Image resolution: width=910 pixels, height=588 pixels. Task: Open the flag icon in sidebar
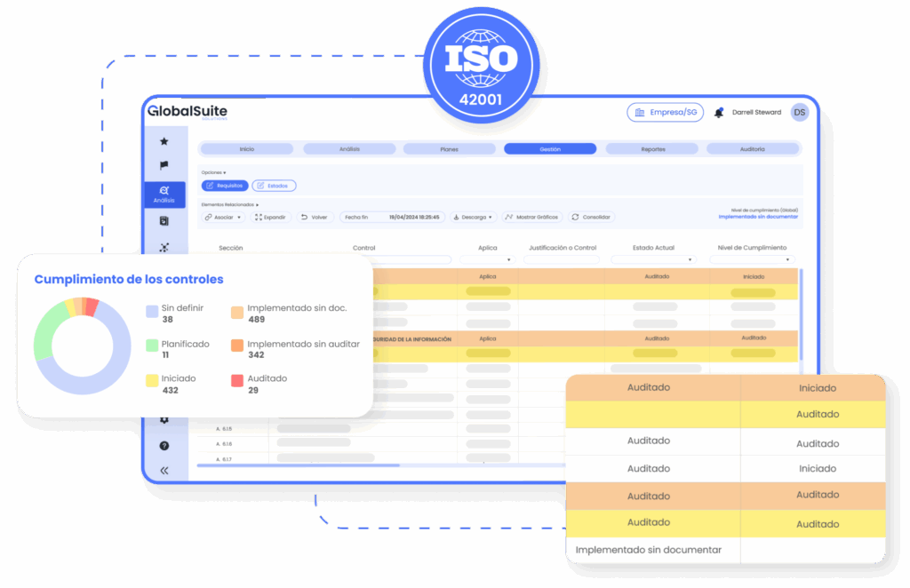click(x=164, y=165)
